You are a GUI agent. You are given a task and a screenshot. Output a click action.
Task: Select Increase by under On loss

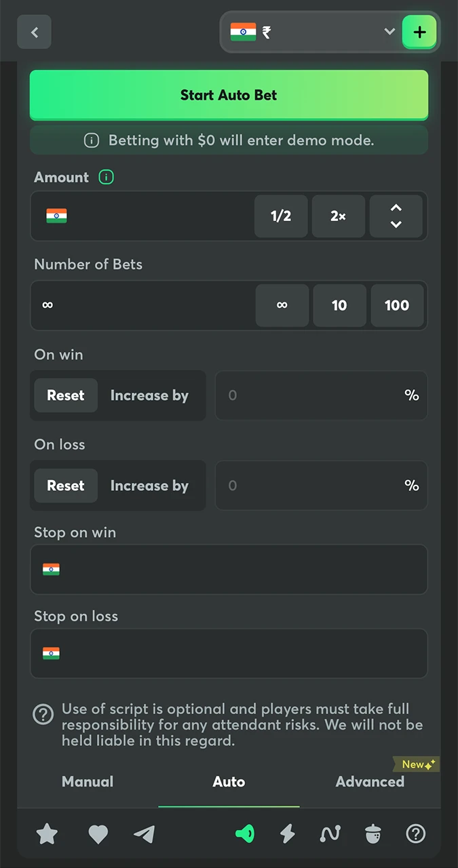[149, 486]
